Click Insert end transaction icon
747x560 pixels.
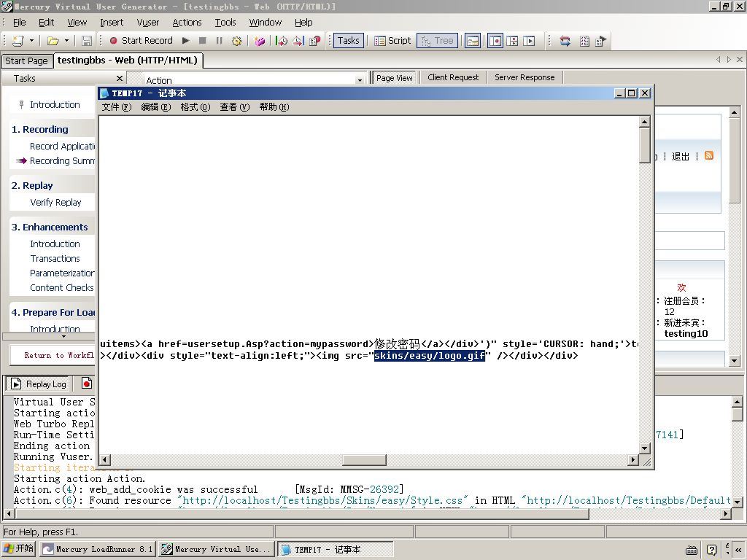pyautogui.click(x=298, y=41)
